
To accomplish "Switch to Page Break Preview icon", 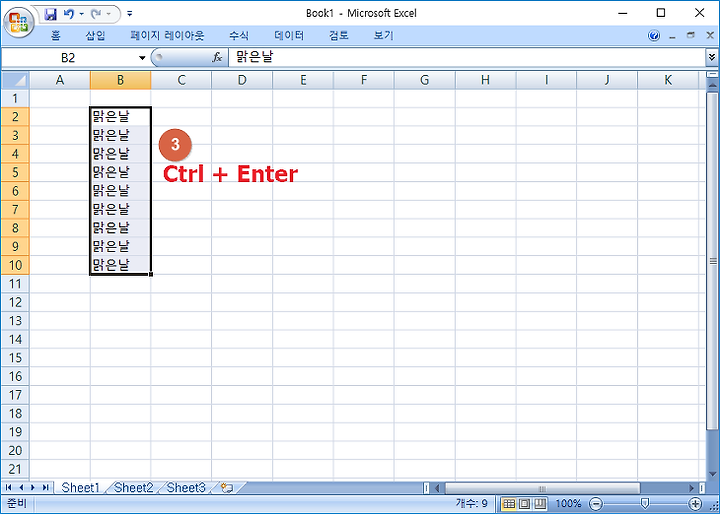I will (540, 504).
